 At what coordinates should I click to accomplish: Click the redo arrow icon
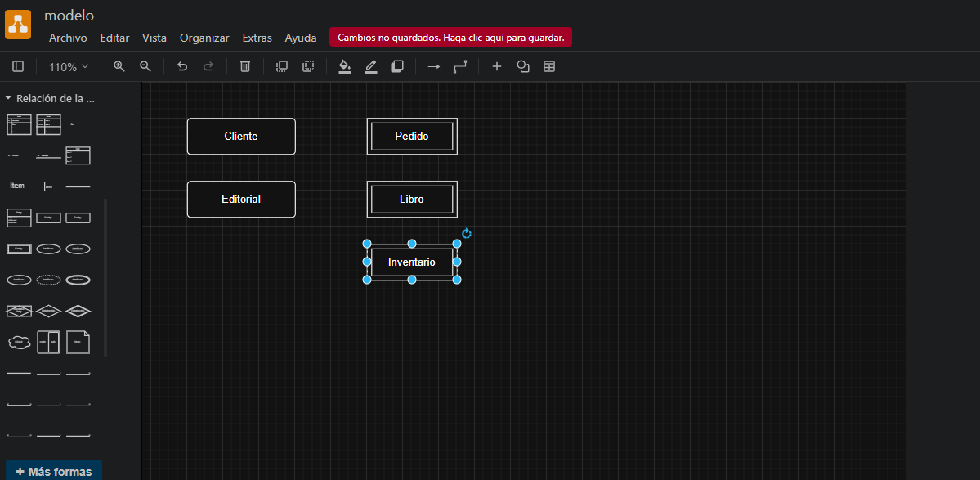pos(208,66)
